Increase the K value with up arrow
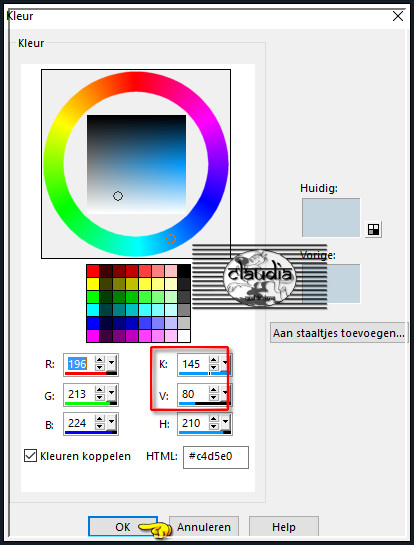Screen dimensions: 414x545 [x=213, y=360]
